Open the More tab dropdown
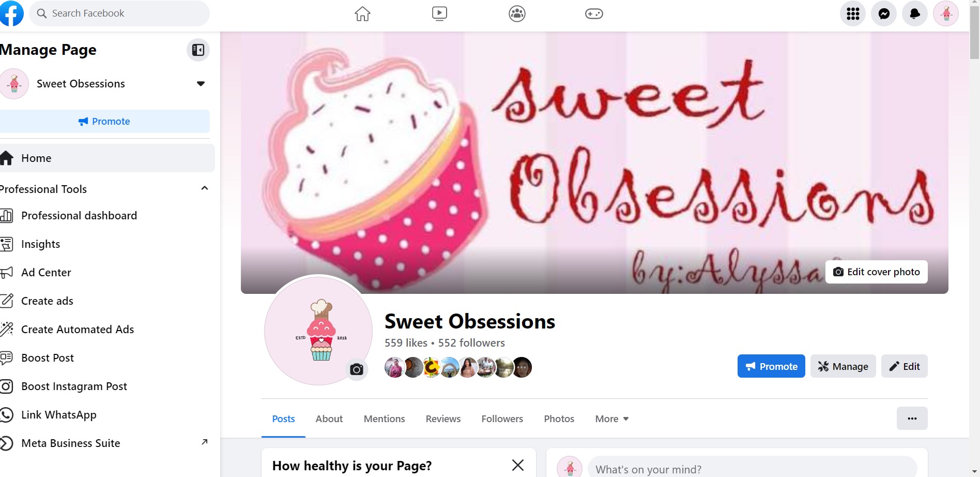The image size is (980, 477). (612, 419)
